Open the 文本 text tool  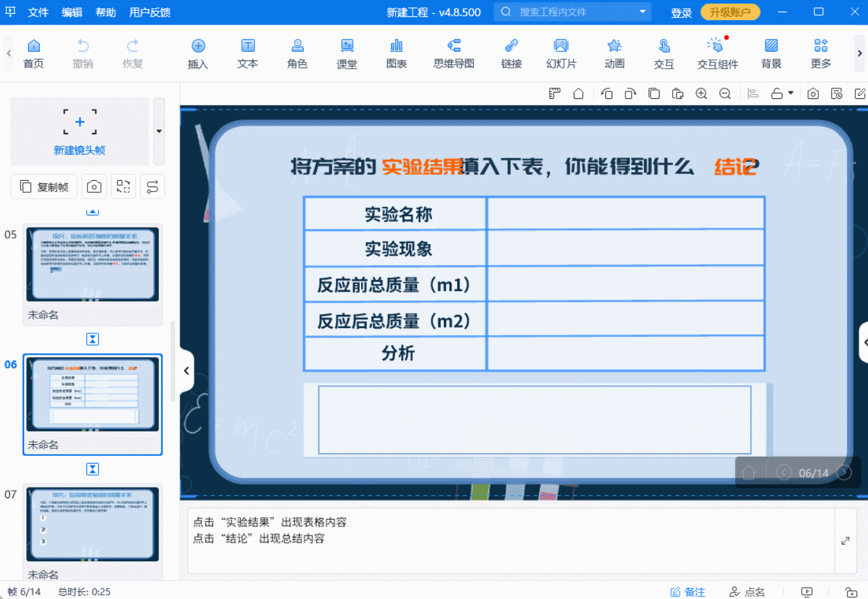(x=247, y=53)
